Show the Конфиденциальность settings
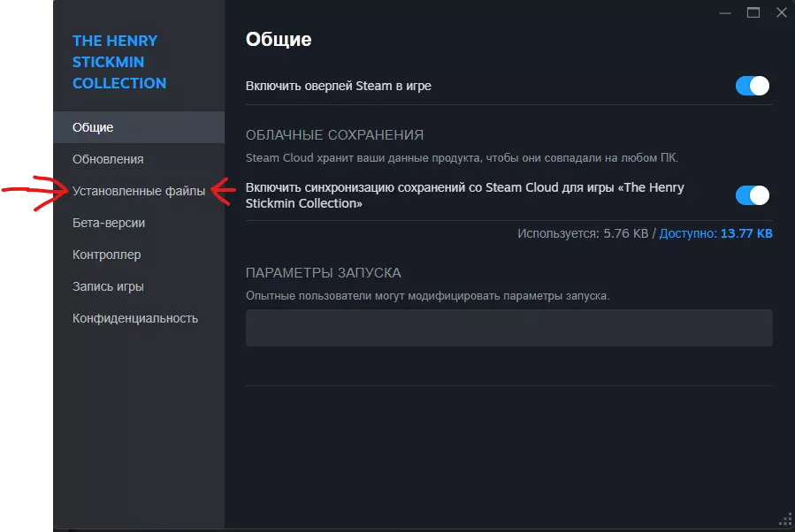 click(135, 318)
